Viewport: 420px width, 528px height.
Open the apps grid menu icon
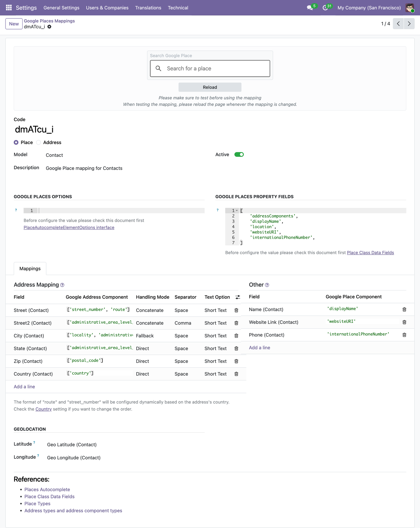click(x=9, y=8)
